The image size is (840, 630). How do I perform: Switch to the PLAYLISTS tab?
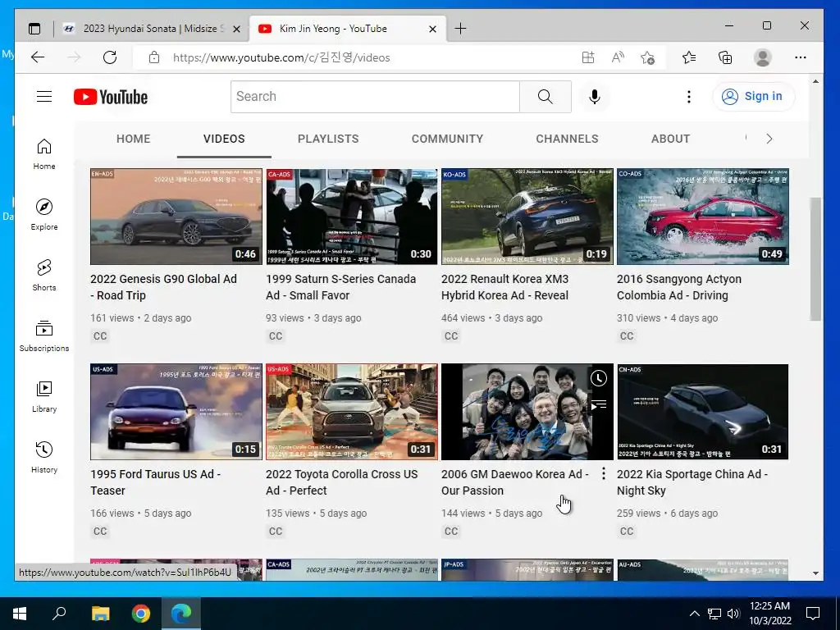point(328,139)
